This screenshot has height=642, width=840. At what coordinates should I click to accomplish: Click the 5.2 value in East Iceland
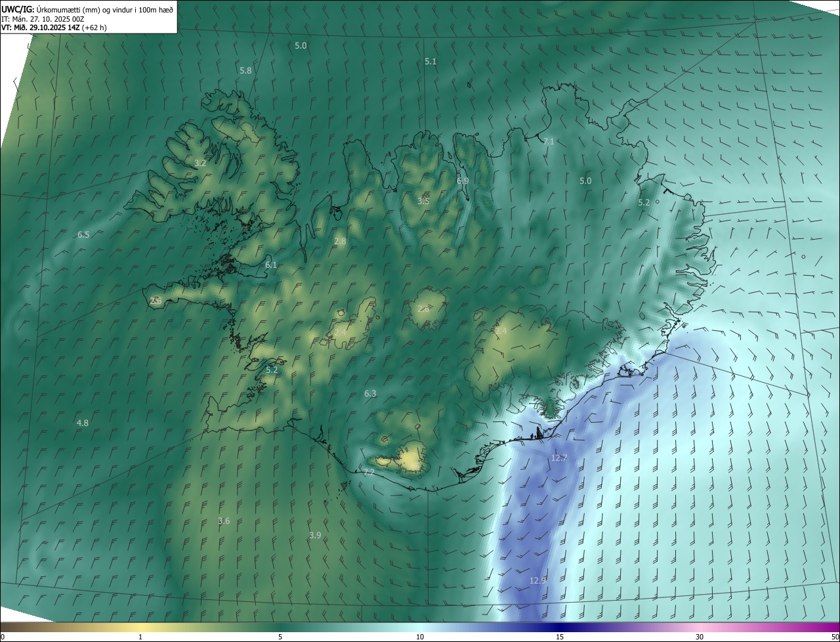coord(644,202)
